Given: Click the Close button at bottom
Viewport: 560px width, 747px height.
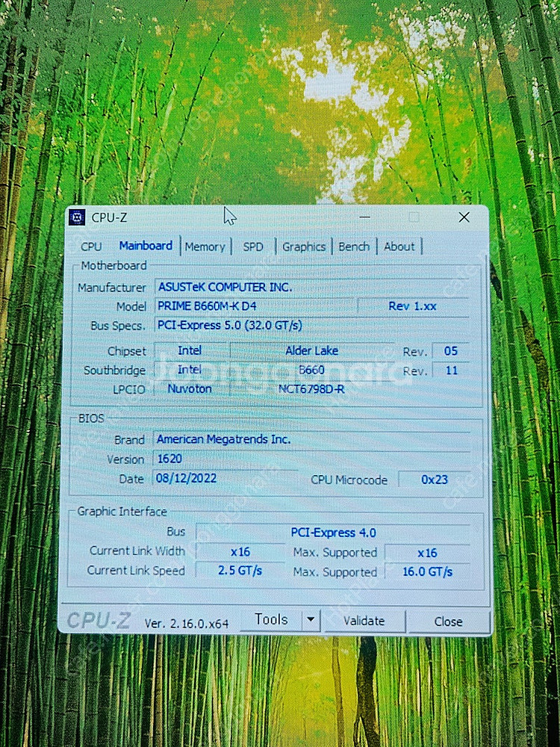Looking at the screenshot, I should point(448,622).
